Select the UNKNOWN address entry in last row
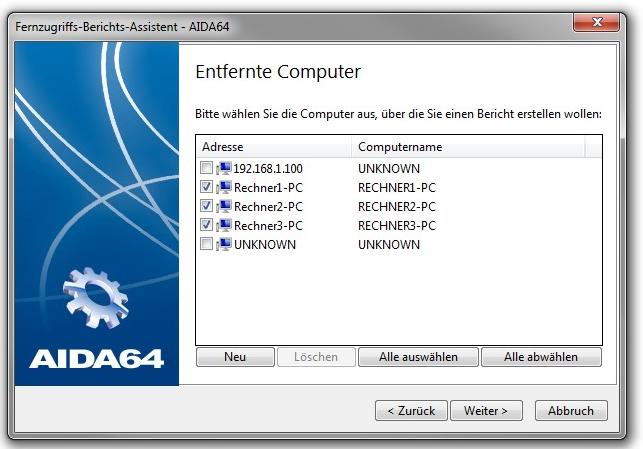This screenshot has height=449, width=643. (265, 245)
